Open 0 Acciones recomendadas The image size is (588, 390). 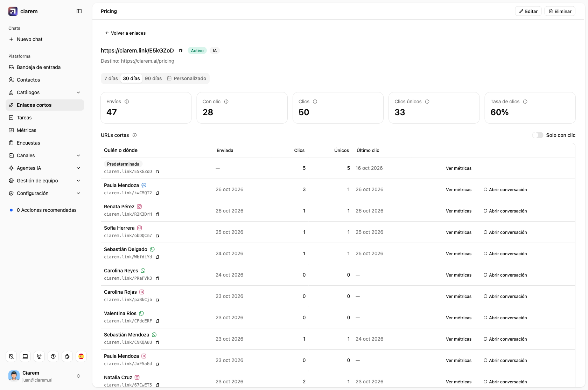click(45, 210)
